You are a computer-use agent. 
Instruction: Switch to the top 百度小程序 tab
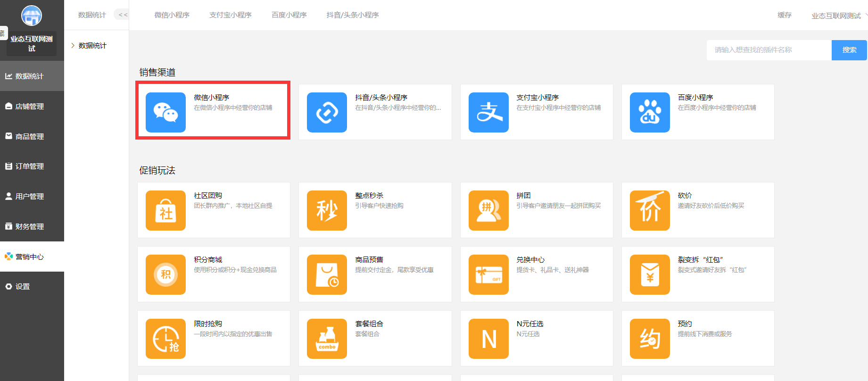(289, 15)
